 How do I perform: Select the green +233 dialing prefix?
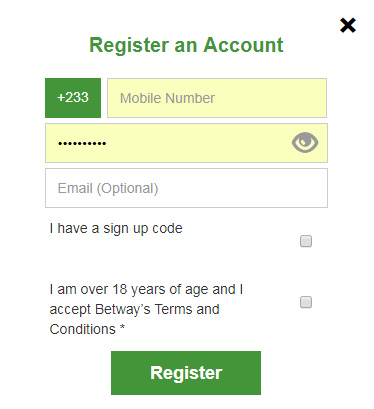73,98
